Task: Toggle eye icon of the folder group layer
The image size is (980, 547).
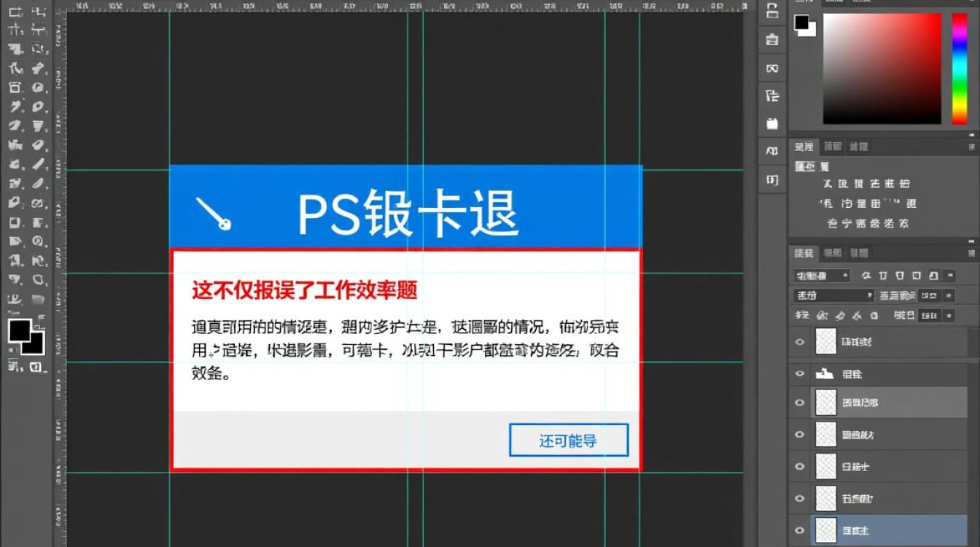Action: pos(801,373)
